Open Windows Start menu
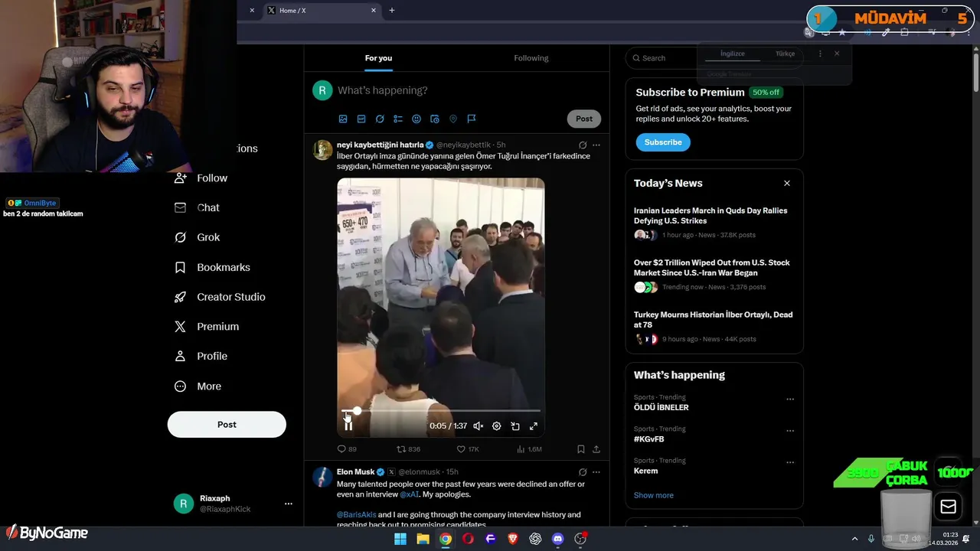The height and width of the screenshot is (551, 980). (x=400, y=539)
